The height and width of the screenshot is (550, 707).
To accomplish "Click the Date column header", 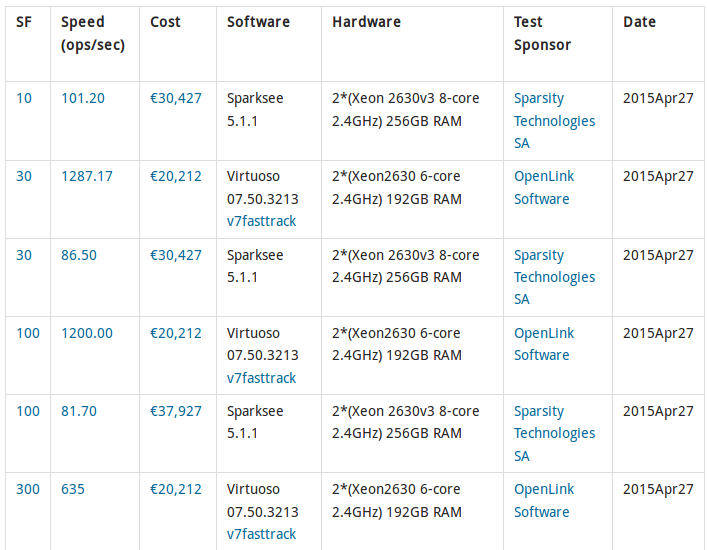I will point(639,22).
